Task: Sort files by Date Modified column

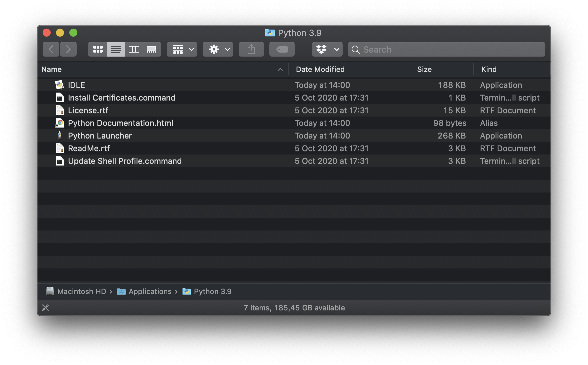Action: 320,69
